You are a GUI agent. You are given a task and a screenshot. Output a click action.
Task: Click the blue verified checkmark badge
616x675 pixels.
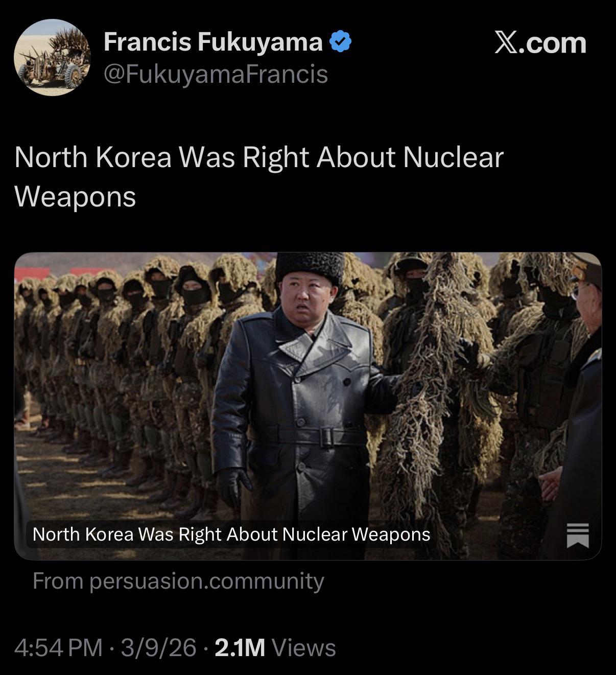pyautogui.click(x=341, y=42)
